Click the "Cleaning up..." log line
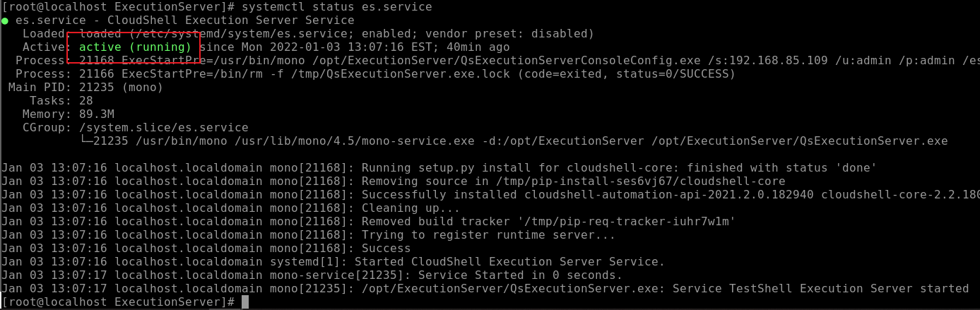Viewport: 980px width, 310px height. pos(411,208)
